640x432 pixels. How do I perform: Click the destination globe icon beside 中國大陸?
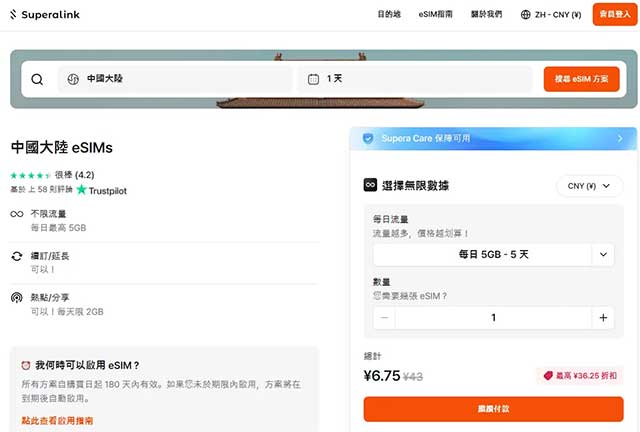click(72, 79)
